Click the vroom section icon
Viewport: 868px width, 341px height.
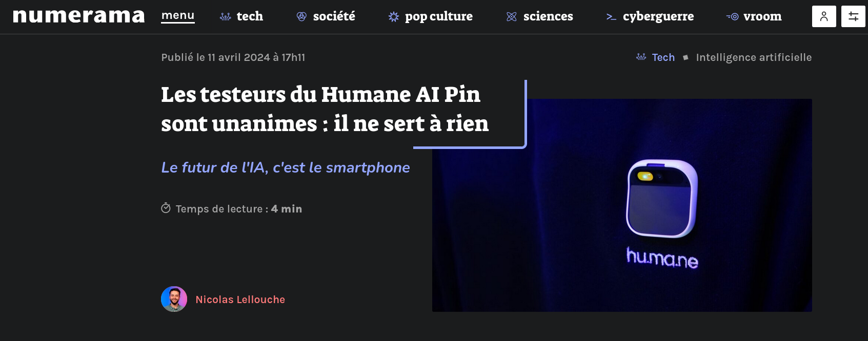point(732,17)
